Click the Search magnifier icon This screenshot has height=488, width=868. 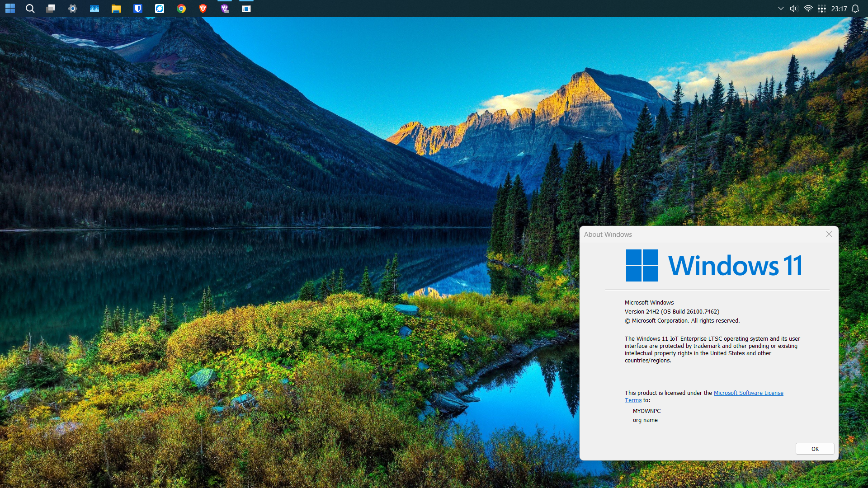click(30, 9)
